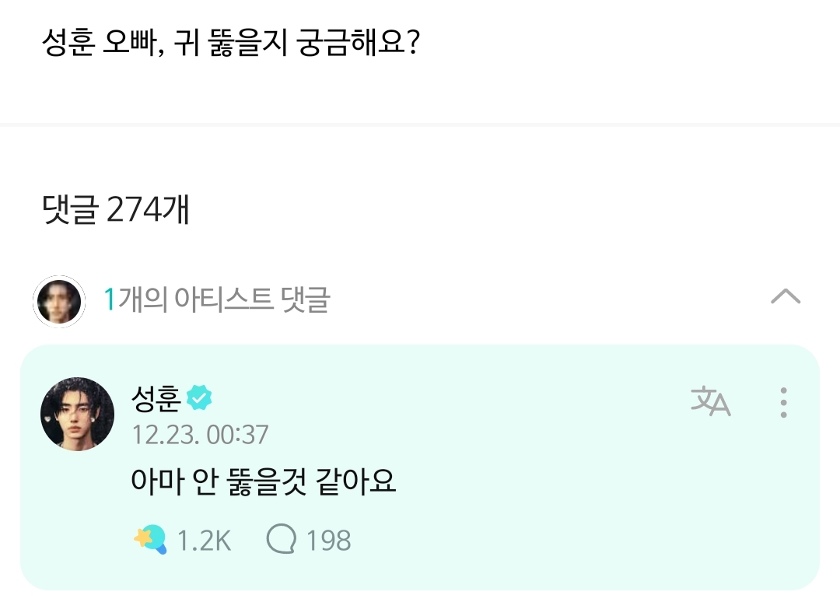This screenshot has height=616, width=840.
Task: Click the '1개의 아티스트 댓글' header label
Action: pos(218,299)
